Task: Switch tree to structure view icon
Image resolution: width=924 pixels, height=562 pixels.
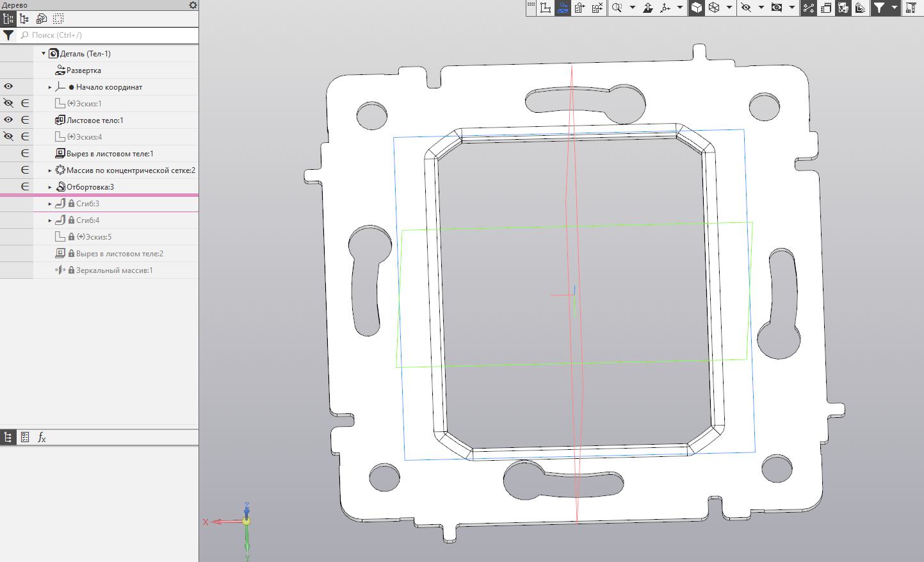Action: tap(24, 19)
